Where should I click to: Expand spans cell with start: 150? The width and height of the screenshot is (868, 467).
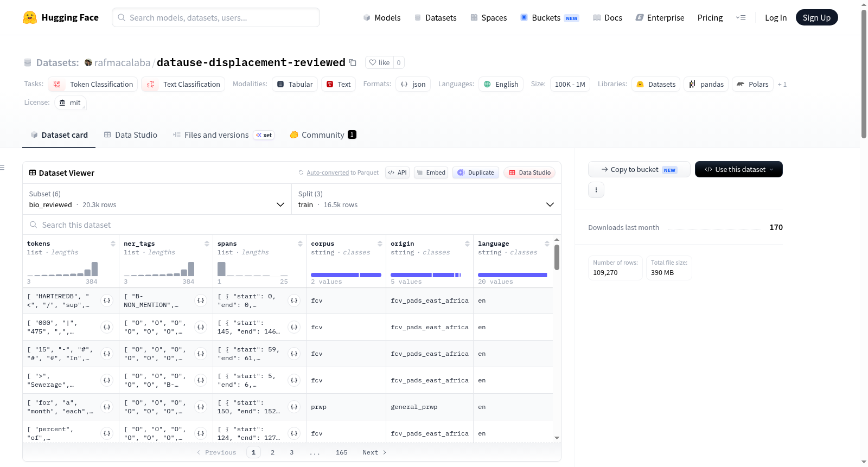pos(294,407)
